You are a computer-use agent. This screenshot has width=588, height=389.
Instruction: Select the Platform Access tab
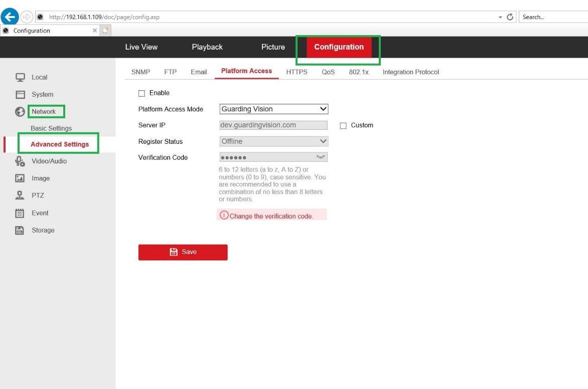coord(246,71)
